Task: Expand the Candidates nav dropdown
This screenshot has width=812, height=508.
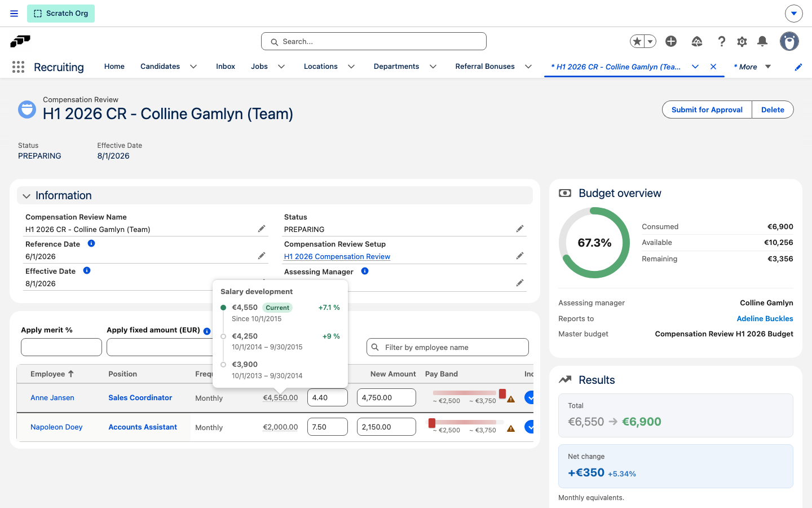Action: 193,67
